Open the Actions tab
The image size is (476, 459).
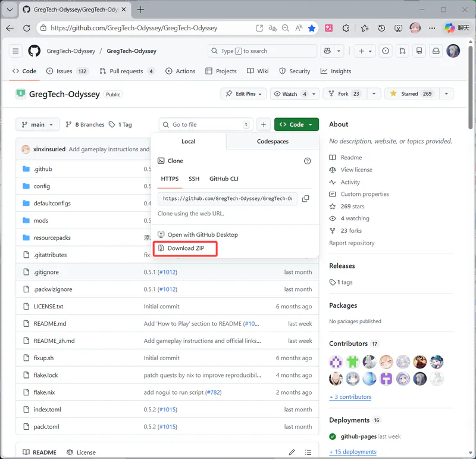[x=180, y=71]
